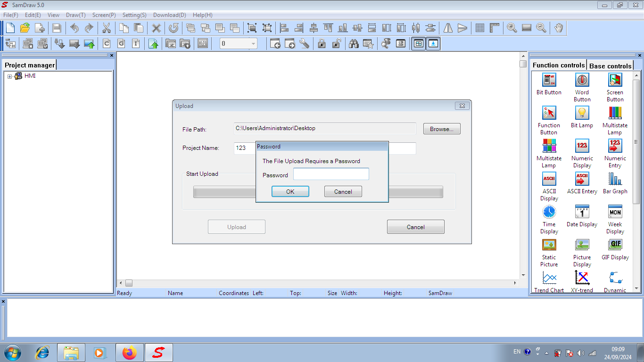Image resolution: width=644 pixels, height=362 pixels.
Task: Select the Cut scissors icon
Action: pyautogui.click(x=107, y=28)
